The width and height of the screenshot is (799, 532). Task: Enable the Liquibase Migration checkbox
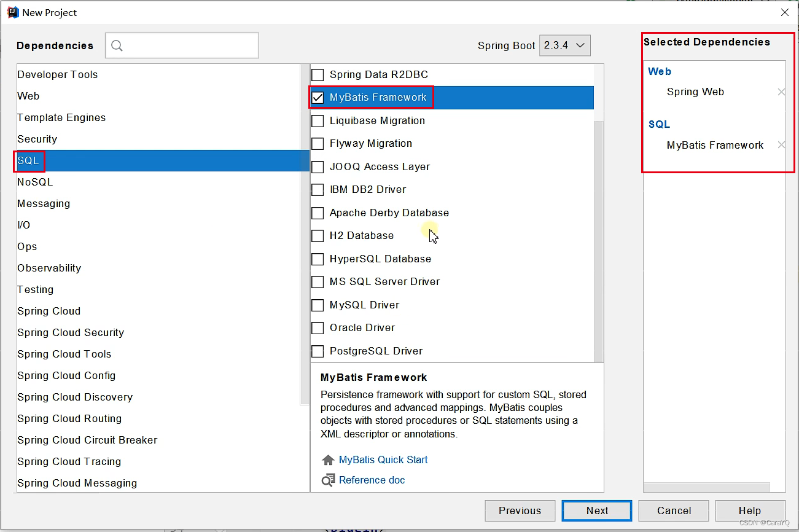(x=318, y=121)
